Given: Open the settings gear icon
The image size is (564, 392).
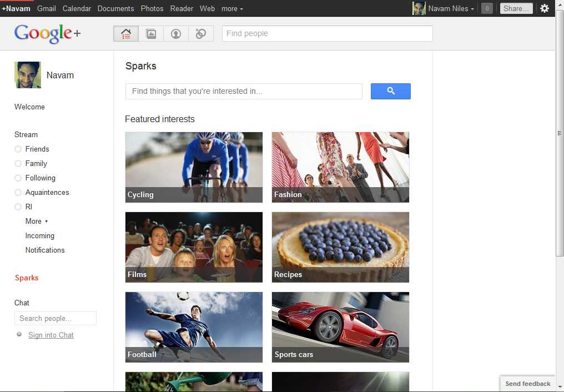Looking at the screenshot, I should (x=545, y=8).
